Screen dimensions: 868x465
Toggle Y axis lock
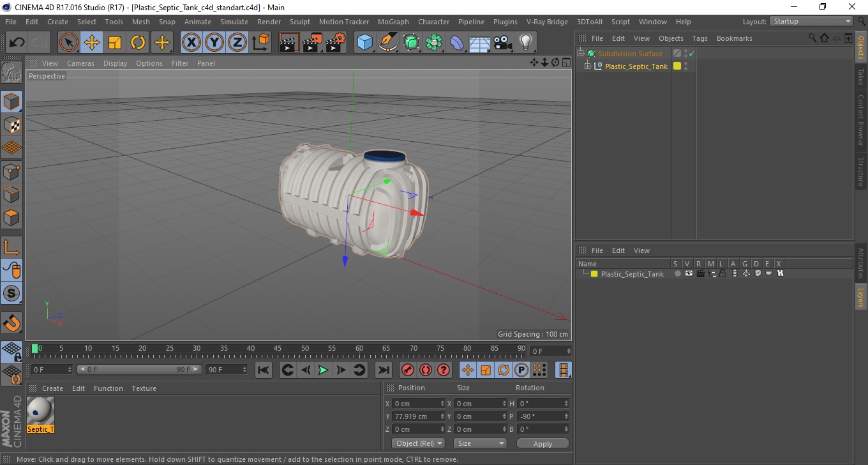[x=214, y=43]
